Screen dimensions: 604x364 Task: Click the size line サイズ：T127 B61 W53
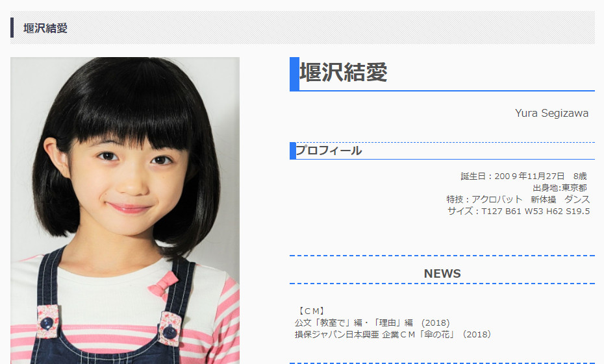point(518,212)
